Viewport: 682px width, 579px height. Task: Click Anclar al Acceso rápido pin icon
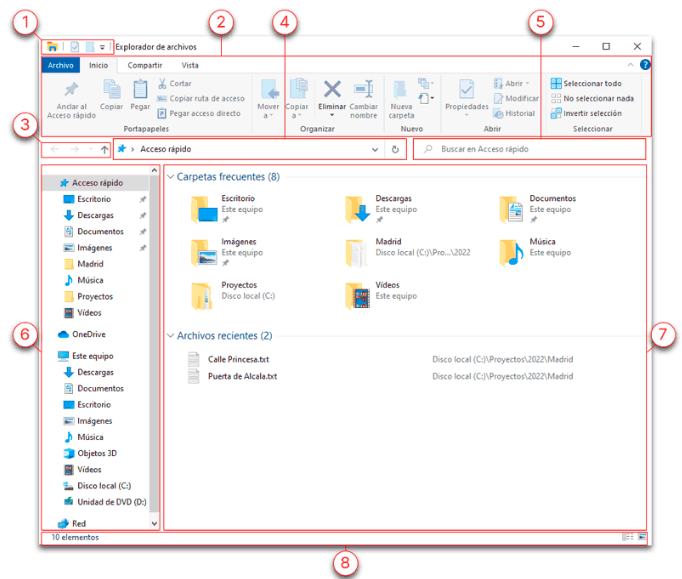(71, 90)
